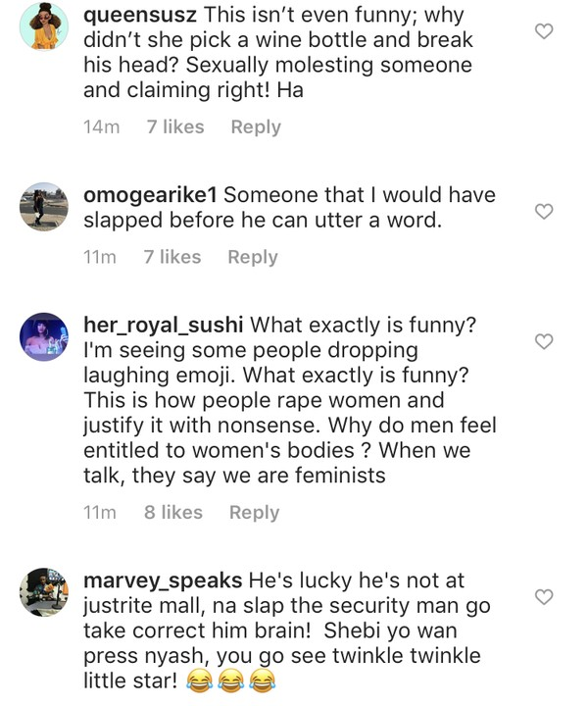This screenshot has height=706, width=588.
Task: Like her_royal_sushi's comment with the heart
Action: click(544, 341)
